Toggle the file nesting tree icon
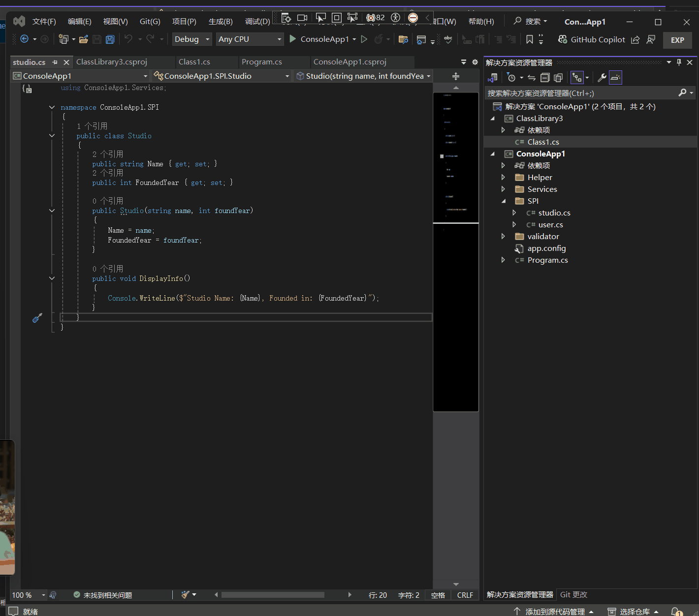The height and width of the screenshot is (616, 699). (x=576, y=77)
